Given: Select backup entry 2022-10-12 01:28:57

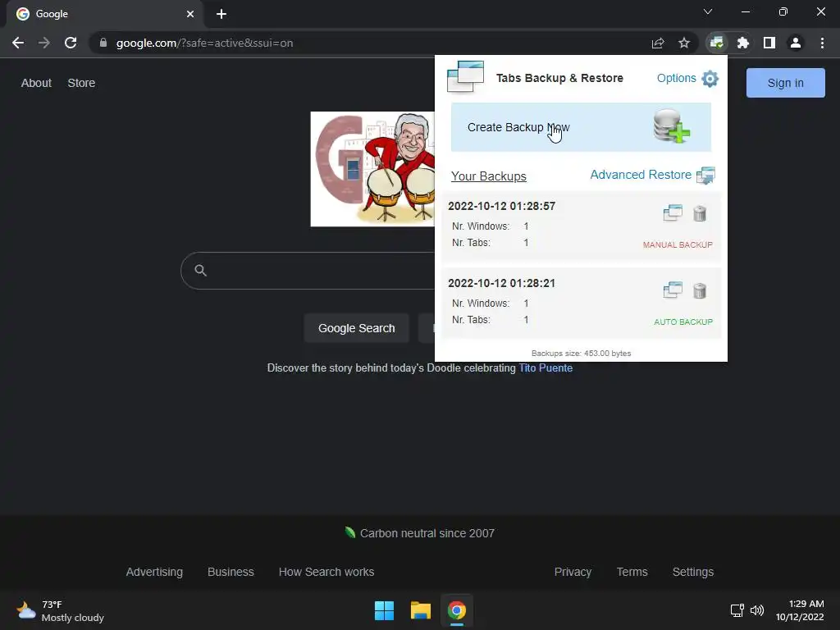Looking at the screenshot, I should [x=581, y=226].
